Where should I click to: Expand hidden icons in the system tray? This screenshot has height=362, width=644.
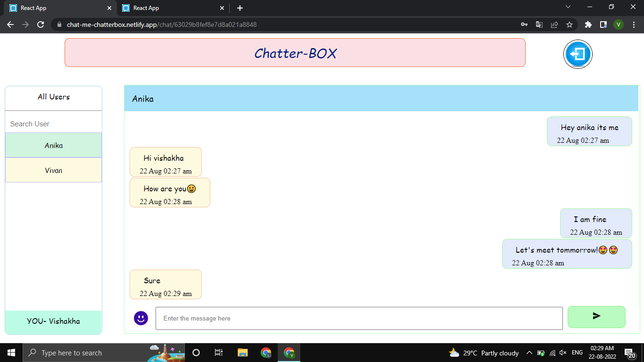(529, 352)
